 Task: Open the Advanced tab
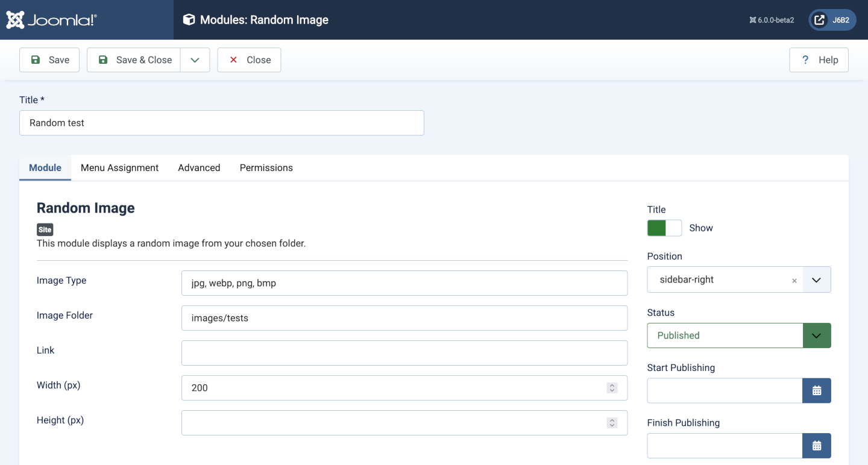pos(199,168)
